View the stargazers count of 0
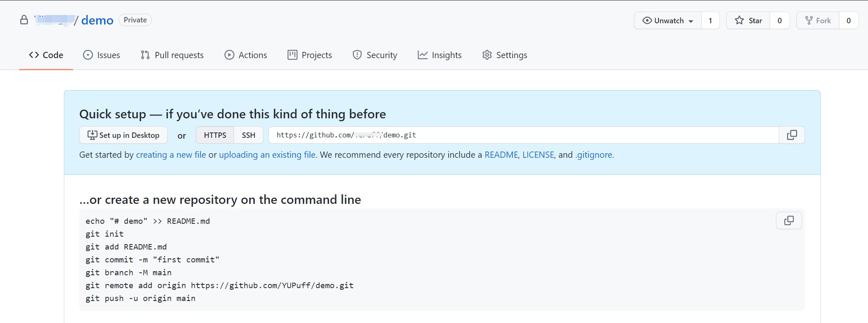 tap(780, 20)
